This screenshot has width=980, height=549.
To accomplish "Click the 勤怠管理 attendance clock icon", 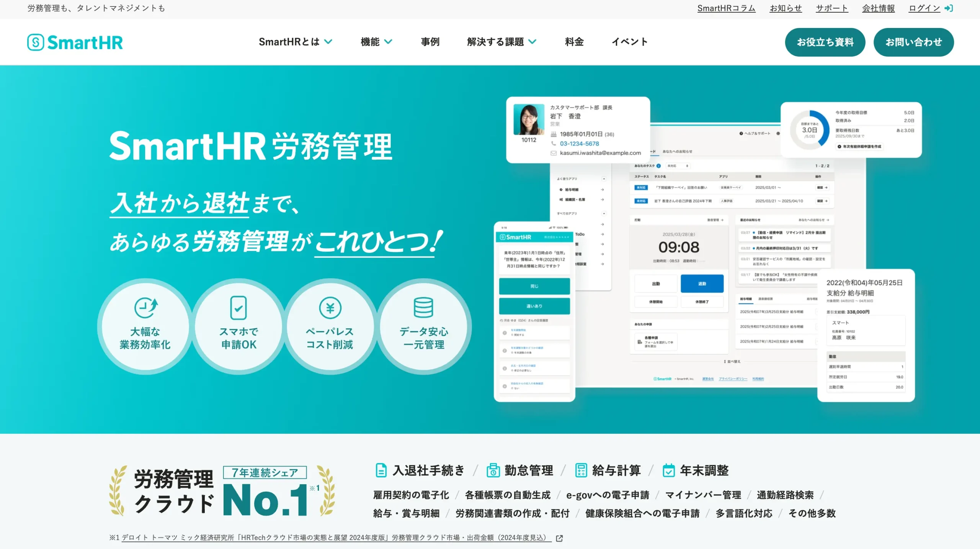I will [x=493, y=470].
